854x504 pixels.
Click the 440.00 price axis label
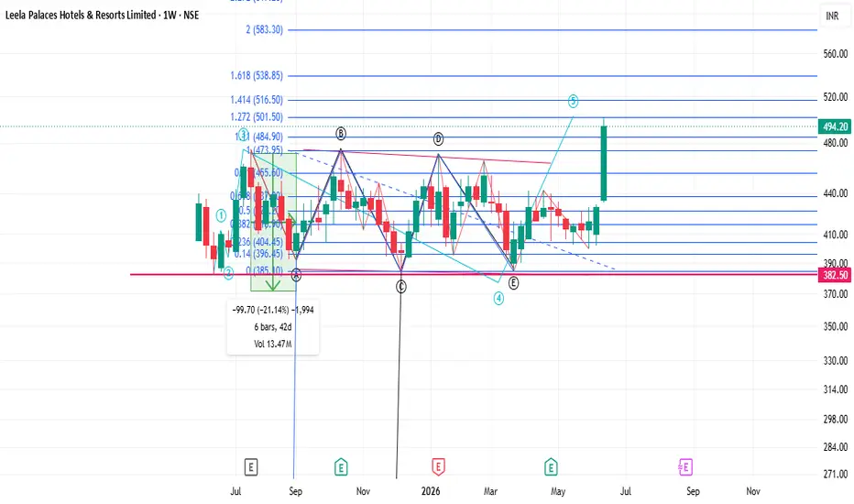point(835,193)
